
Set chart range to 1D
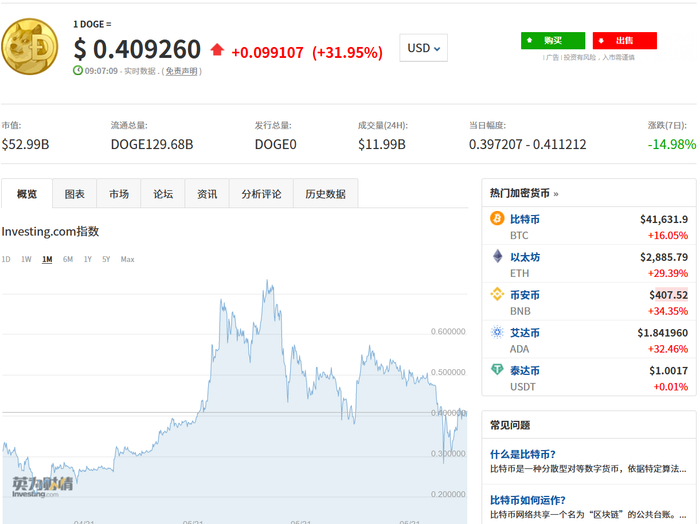[6, 259]
